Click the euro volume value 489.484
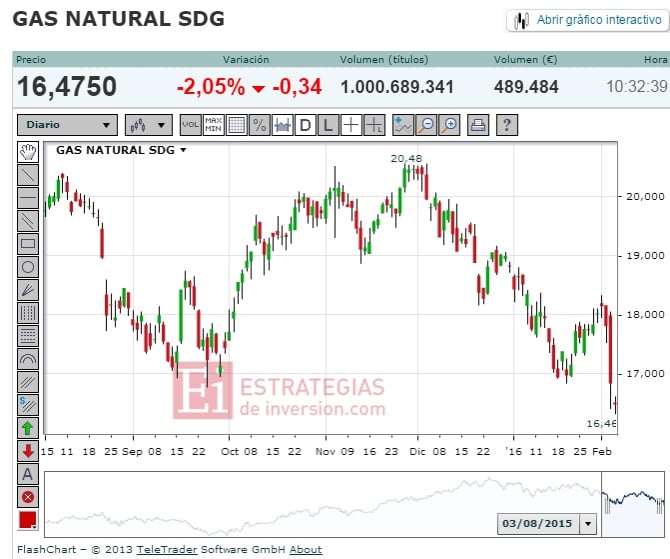Image resolution: width=670 pixels, height=559 pixels. coord(526,87)
